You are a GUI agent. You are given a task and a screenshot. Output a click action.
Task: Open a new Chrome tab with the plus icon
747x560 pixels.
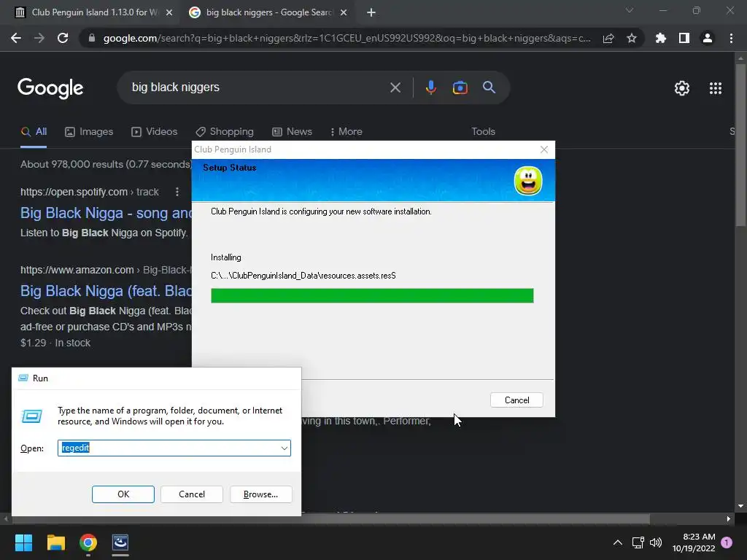coord(371,12)
